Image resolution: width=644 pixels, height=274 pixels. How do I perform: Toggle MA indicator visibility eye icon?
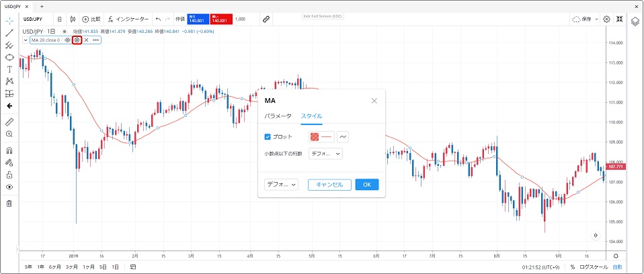[x=67, y=40]
